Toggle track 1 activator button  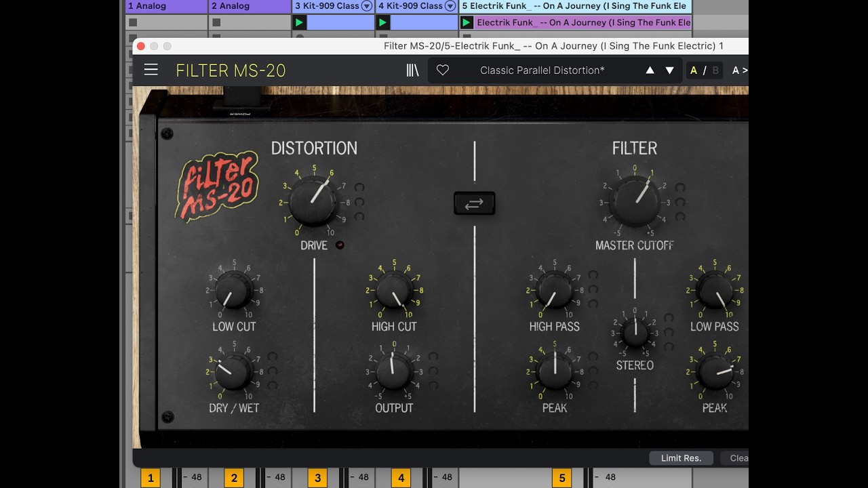[x=150, y=478]
